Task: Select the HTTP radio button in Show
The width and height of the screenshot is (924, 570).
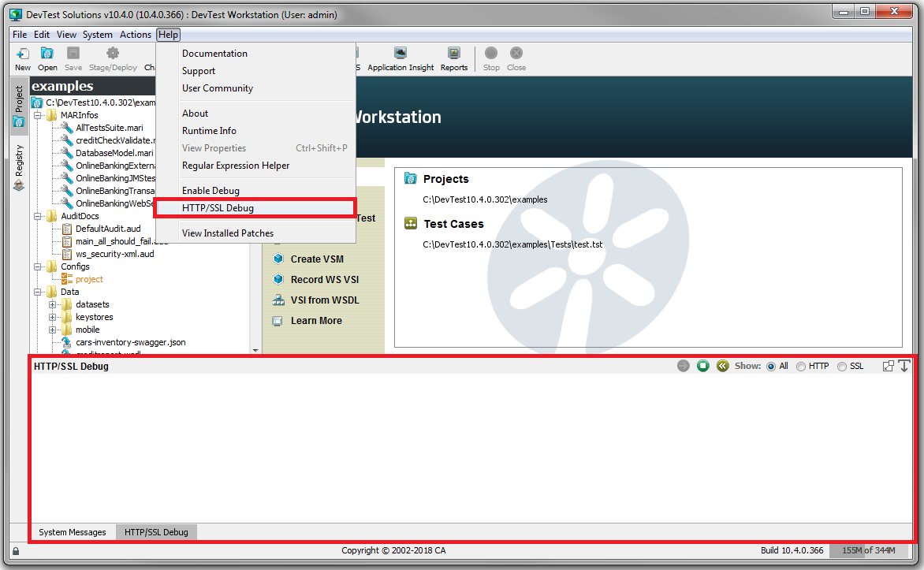Action: [x=800, y=367]
